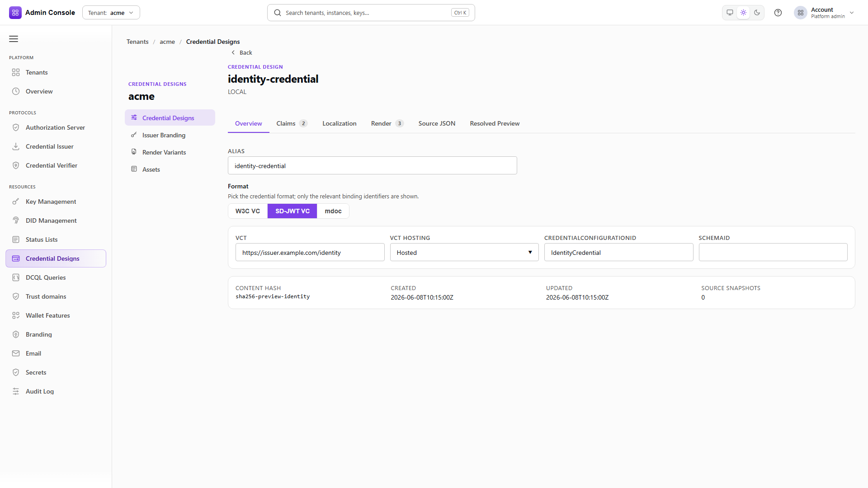Toggle the hamburger sidebar menu icon
The image size is (868, 488).
pyautogui.click(x=14, y=39)
